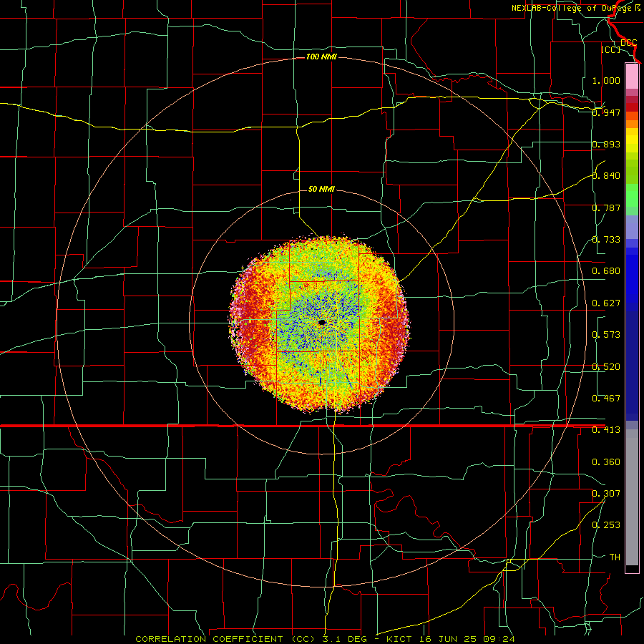Select the 0.307 scale value

(606, 494)
